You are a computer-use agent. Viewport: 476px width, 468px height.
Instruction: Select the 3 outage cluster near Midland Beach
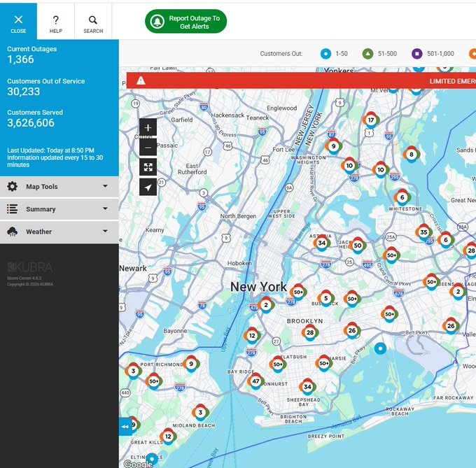coord(200,412)
